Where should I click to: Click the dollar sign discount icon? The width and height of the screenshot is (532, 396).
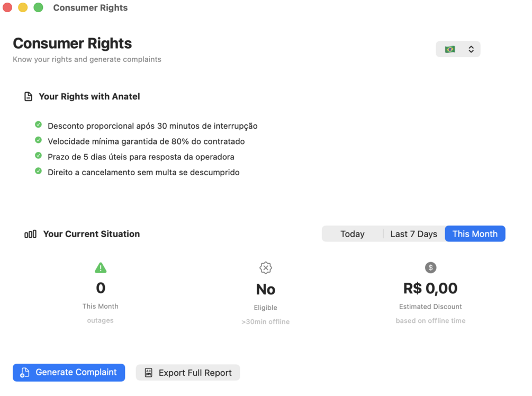point(430,268)
